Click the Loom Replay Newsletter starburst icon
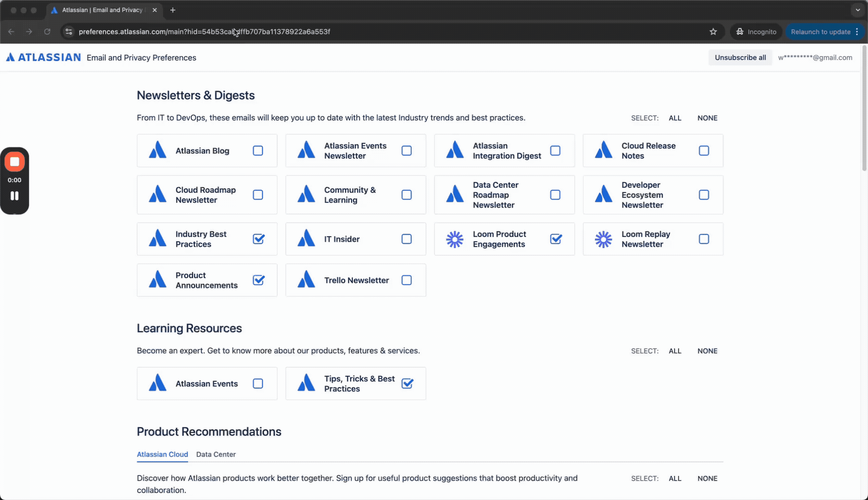868x500 pixels. (604, 239)
